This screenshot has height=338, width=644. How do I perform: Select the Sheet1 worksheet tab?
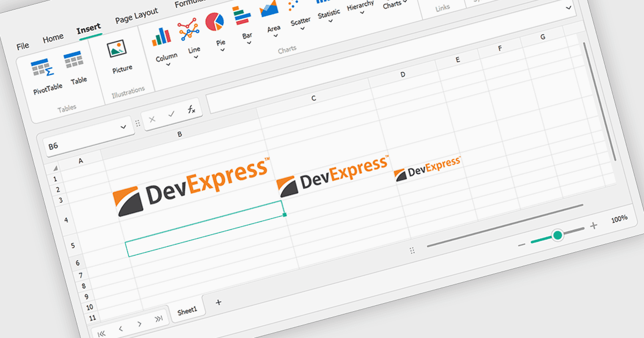187,311
